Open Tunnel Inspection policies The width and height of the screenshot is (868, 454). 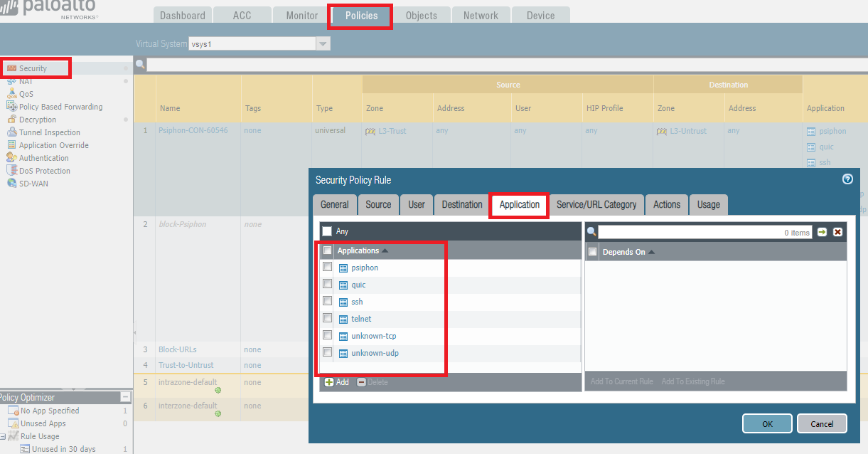pos(50,132)
